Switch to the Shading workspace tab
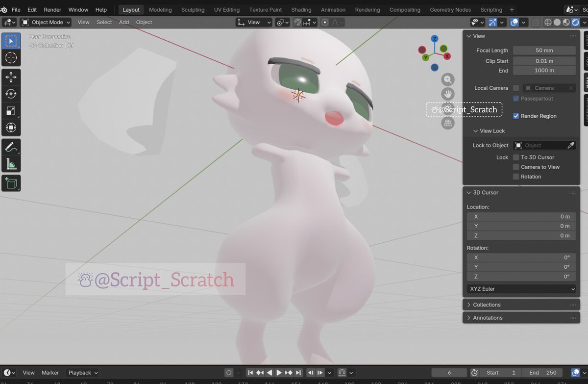Screen dimensions: 588x384 (x=301, y=9)
